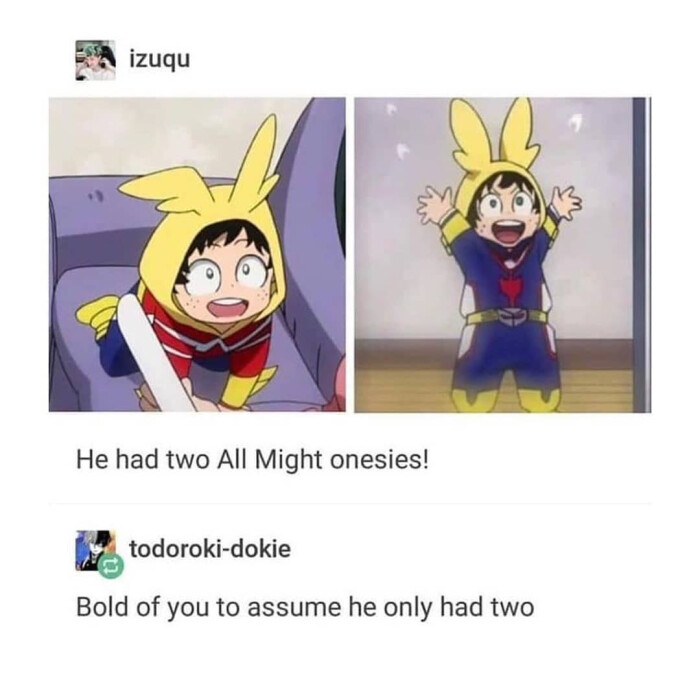Viewport: 700px width, 700px height.
Task: Click the green reblog badge icon
Action: [x=111, y=567]
